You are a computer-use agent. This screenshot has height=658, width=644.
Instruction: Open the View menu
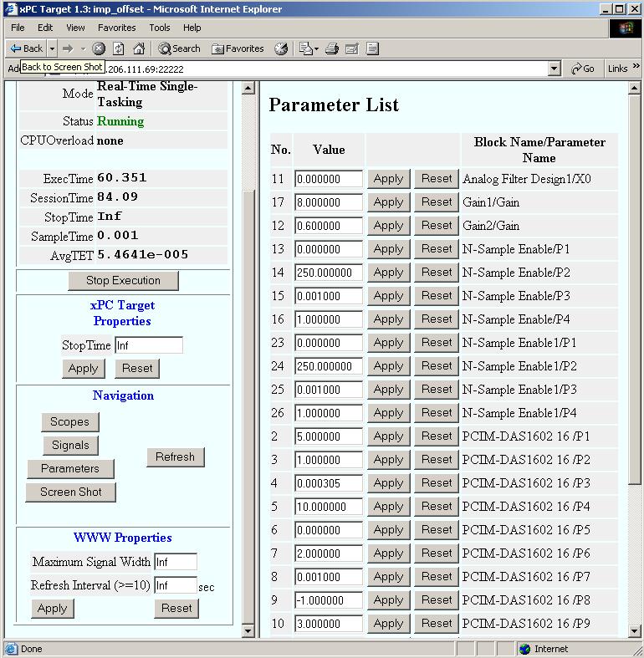(75, 28)
